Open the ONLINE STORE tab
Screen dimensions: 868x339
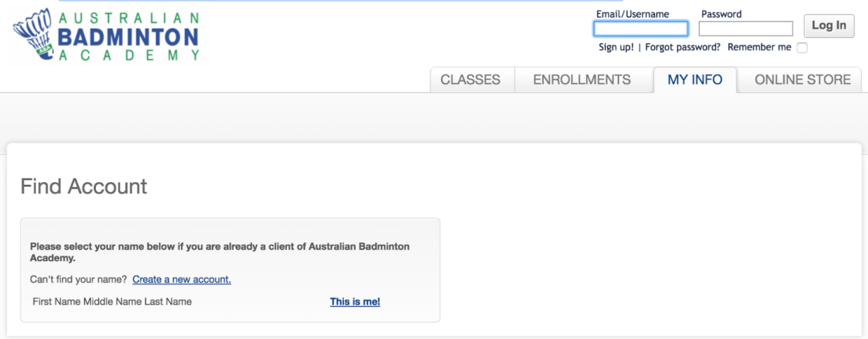point(803,80)
